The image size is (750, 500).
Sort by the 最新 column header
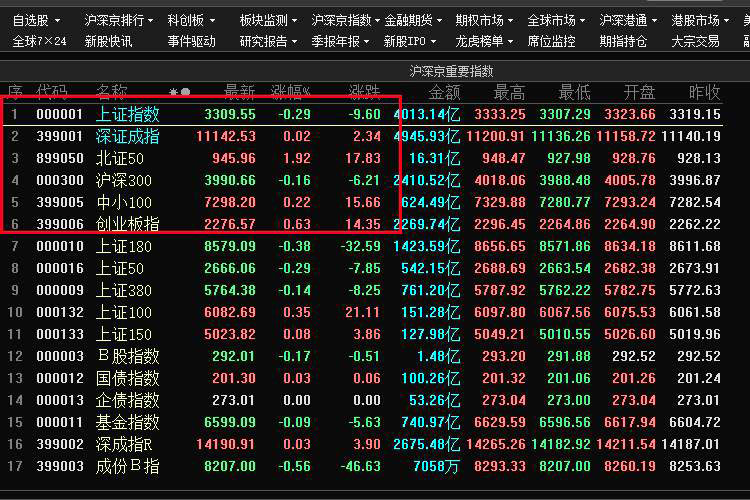click(239, 91)
